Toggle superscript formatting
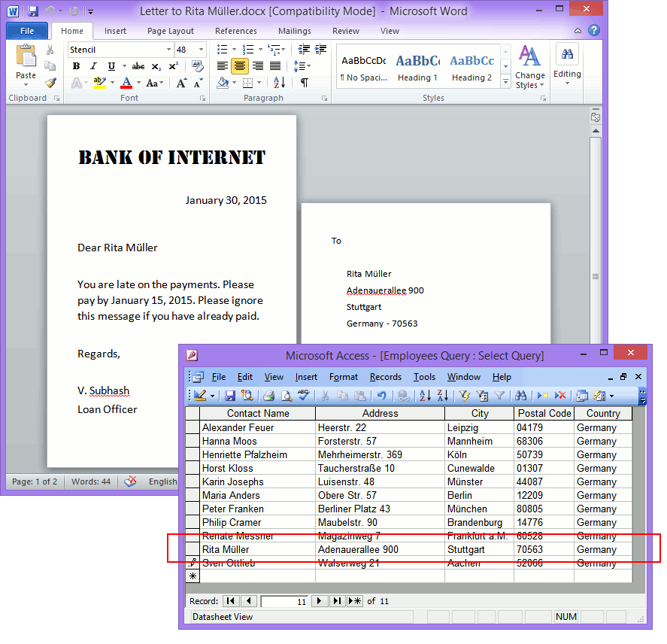667x644 pixels. tap(172, 65)
